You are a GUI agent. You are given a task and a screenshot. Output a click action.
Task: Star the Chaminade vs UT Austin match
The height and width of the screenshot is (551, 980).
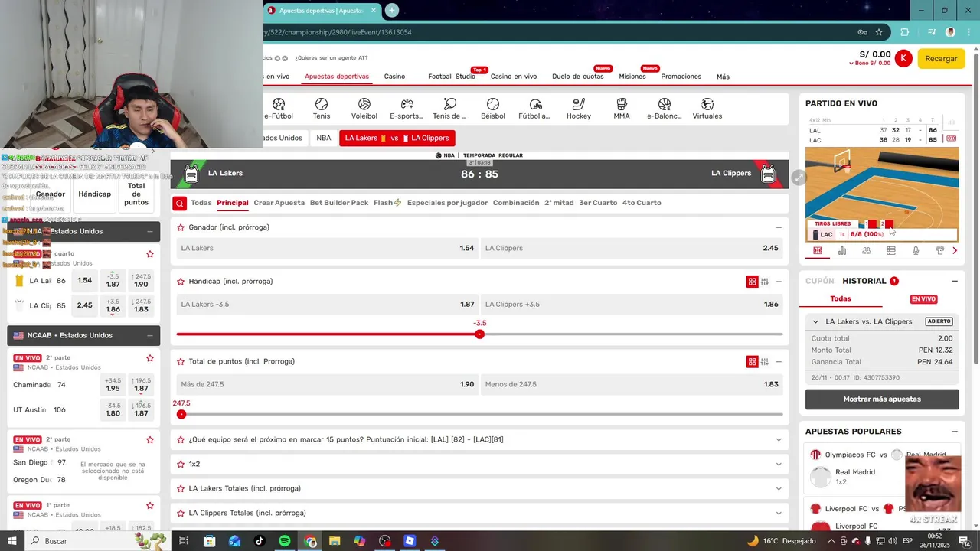click(x=150, y=358)
